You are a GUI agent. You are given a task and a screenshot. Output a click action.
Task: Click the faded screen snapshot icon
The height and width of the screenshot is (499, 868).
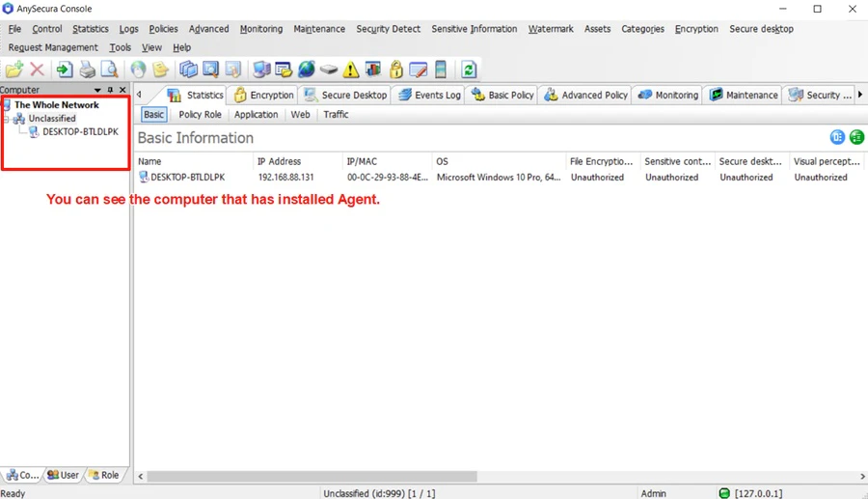(233, 69)
